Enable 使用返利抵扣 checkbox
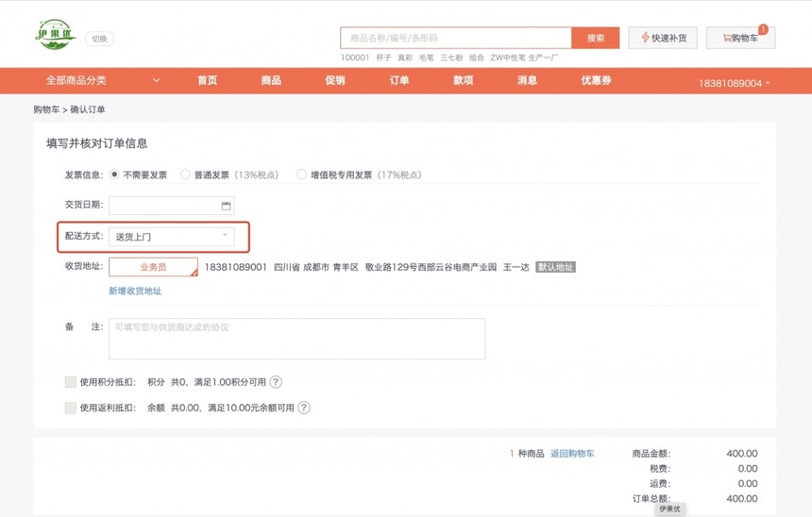The width and height of the screenshot is (812, 517). tap(71, 409)
